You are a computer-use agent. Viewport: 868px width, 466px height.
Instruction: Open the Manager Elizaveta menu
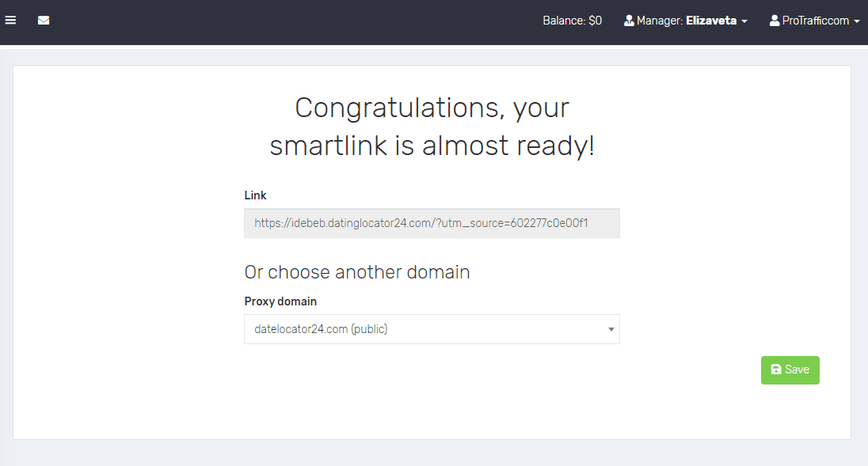(686, 21)
